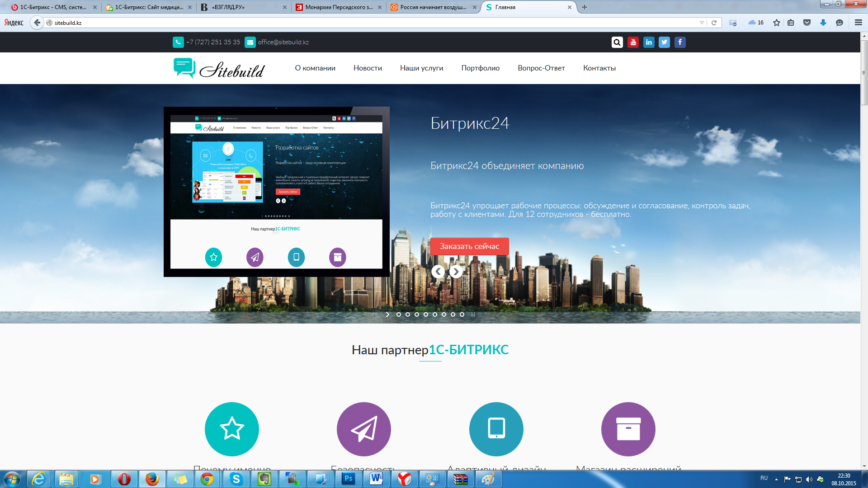The image size is (868, 488).
Task: Expand the address bar history dropdown arrow
Action: (x=702, y=23)
